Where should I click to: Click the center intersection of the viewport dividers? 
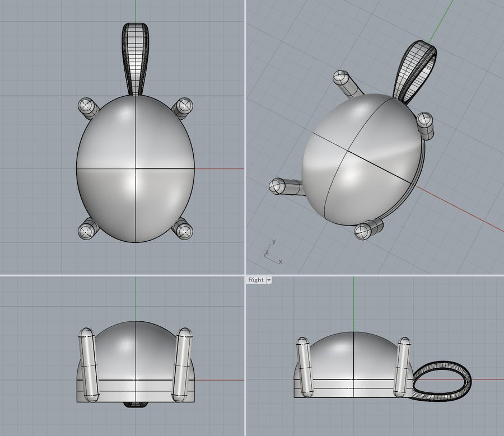coord(245,275)
